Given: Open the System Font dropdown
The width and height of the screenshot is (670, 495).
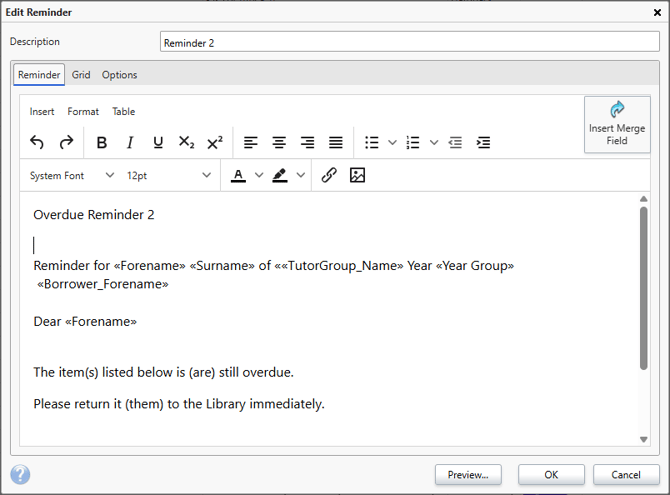Looking at the screenshot, I should click(x=71, y=175).
